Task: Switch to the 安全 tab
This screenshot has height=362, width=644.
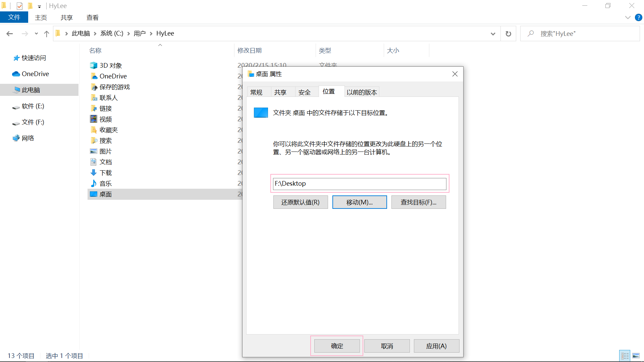Action: pos(304,92)
